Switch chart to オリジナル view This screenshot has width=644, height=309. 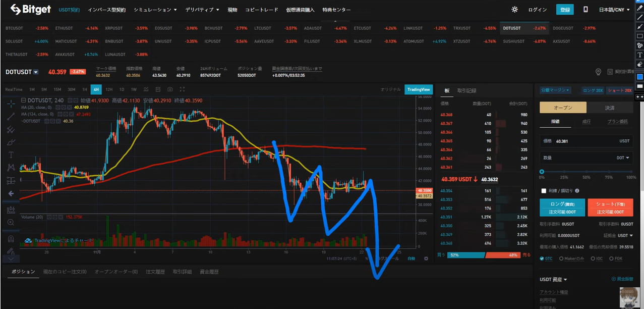click(x=390, y=89)
